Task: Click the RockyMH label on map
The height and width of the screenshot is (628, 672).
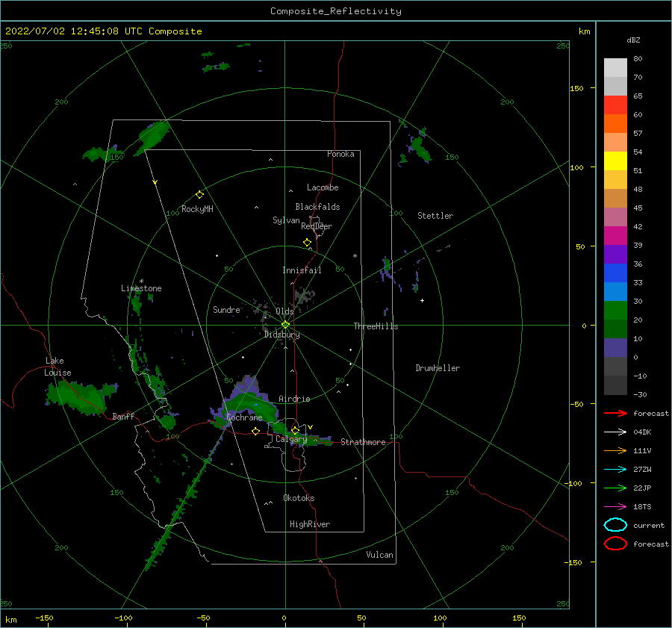Action: (197, 209)
